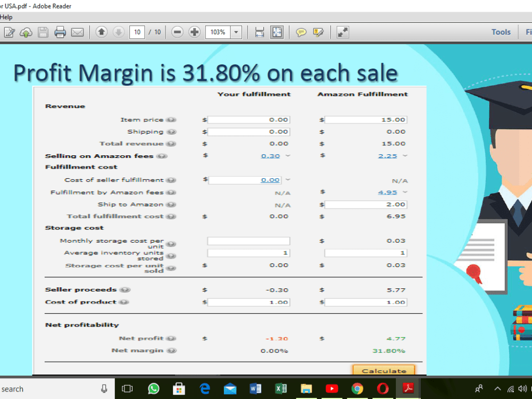Click the Total revenue help icon
Image resolution: width=532 pixels, height=399 pixels.
(x=171, y=144)
